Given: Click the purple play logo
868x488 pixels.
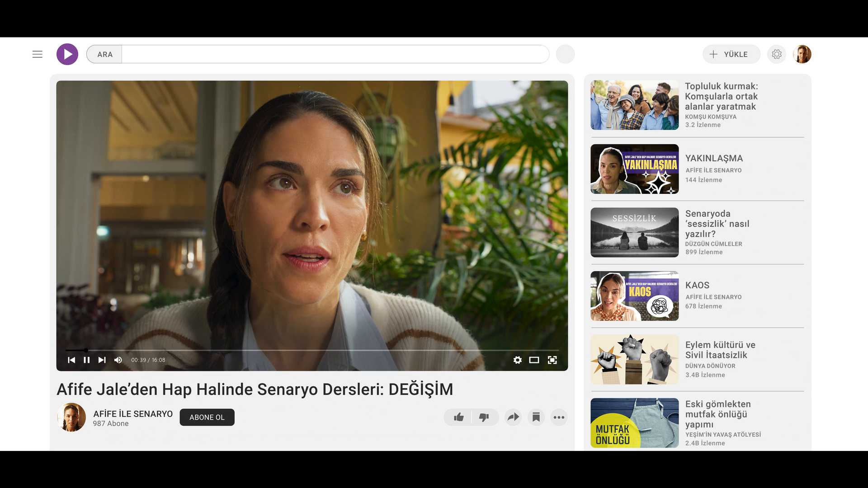Looking at the screenshot, I should click(x=67, y=54).
